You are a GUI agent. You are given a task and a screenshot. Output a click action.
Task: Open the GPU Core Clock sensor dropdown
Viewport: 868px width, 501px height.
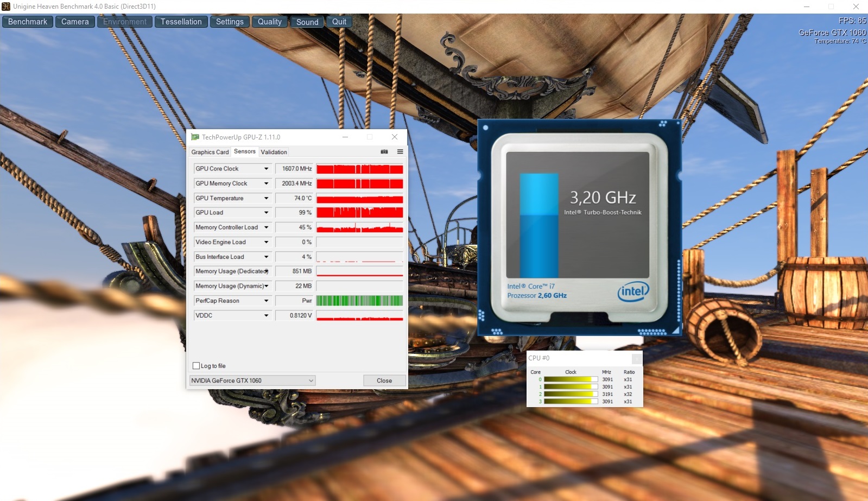click(266, 169)
